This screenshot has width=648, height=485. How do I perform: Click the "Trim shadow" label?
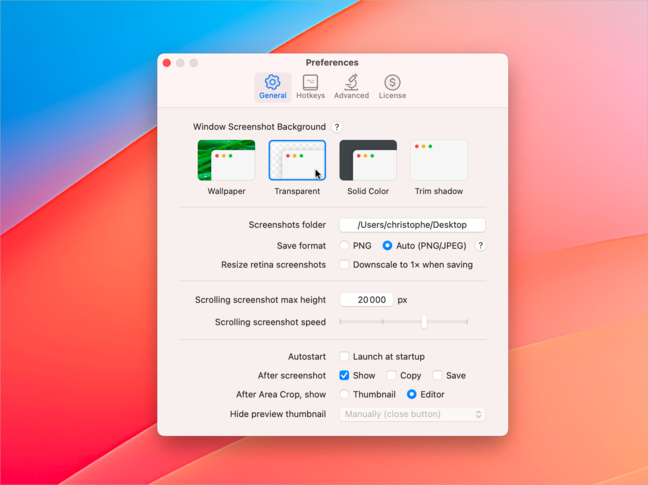[439, 191]
